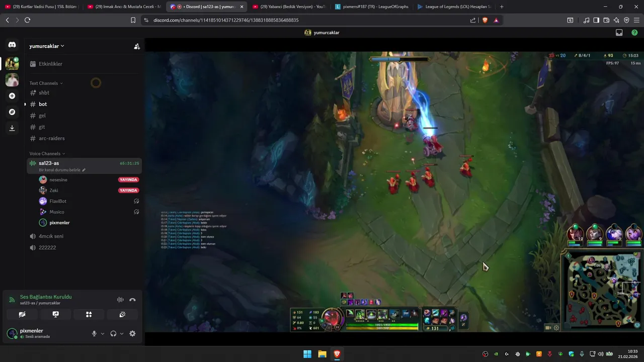Switch to Irmak Arıcı & Mustafa Ceceli tab

[x=124, y=7]
